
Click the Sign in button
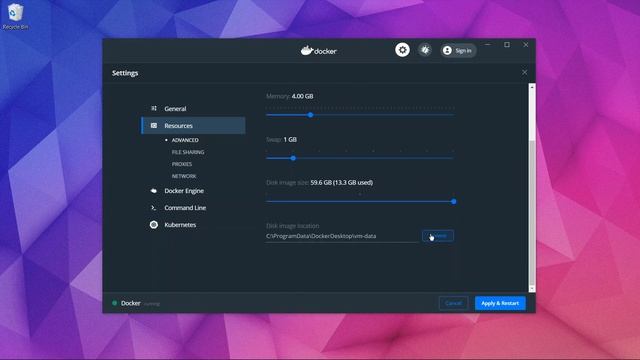click(x=458, y=50)
